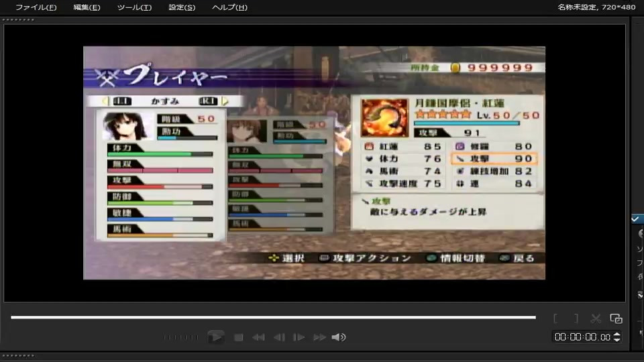Click the timecode field 00:00:00.00

click(582, 337)
